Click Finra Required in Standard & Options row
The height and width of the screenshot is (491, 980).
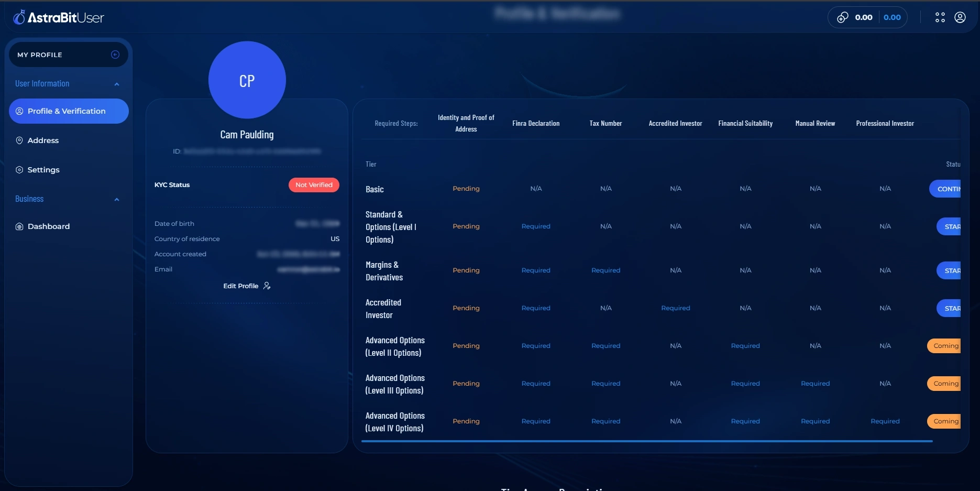[536, 226]
